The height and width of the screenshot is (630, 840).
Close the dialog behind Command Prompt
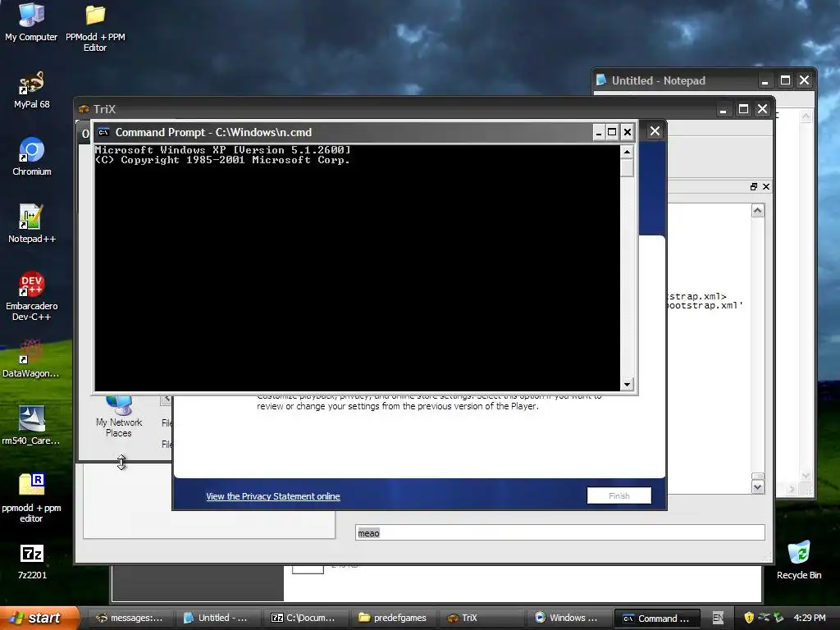tap(655, 131)
